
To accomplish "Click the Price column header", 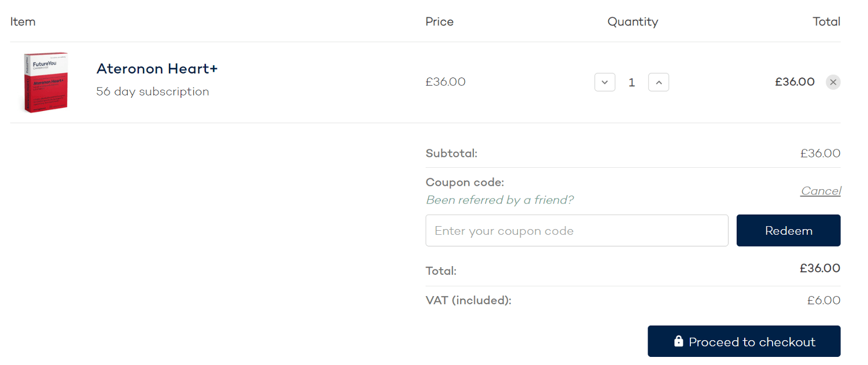I will (x=439, y=21).
